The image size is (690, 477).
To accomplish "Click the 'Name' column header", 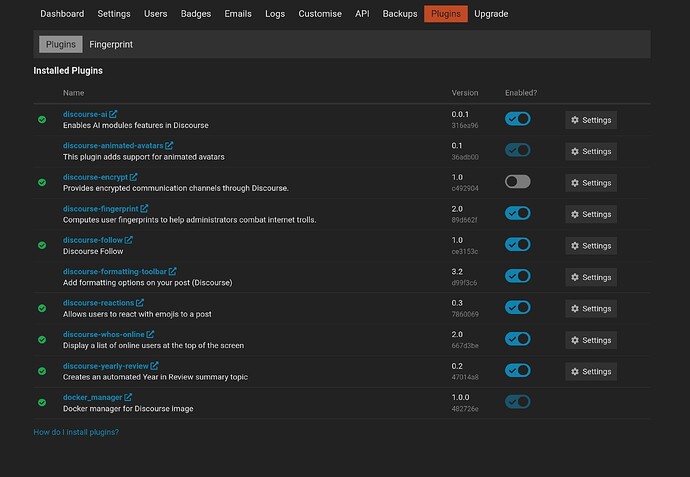I will tap(73, 93).
